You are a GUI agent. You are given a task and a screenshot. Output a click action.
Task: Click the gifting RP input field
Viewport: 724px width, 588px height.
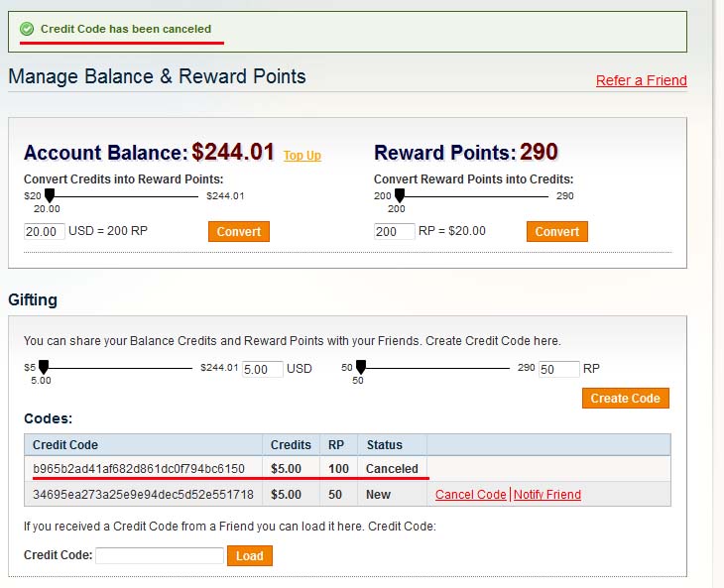558,369
